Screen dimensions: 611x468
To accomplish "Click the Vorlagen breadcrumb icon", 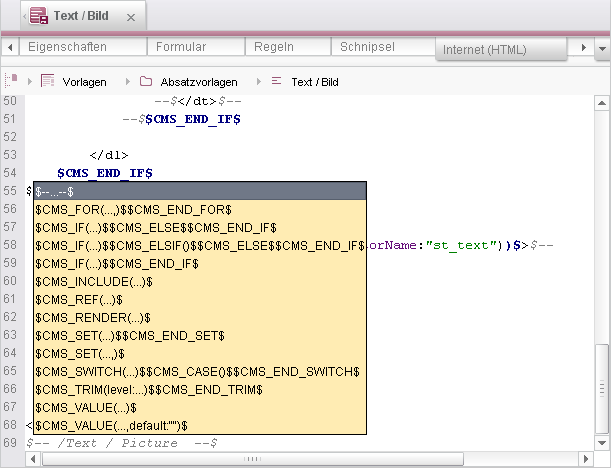I will pyautogui.click(x=48, y=81).
